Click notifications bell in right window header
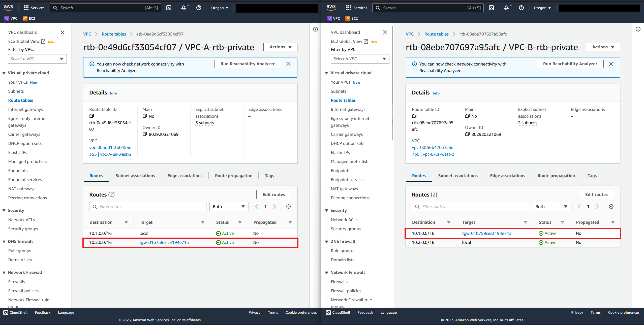The image size is (644, 325). [506, 8]
